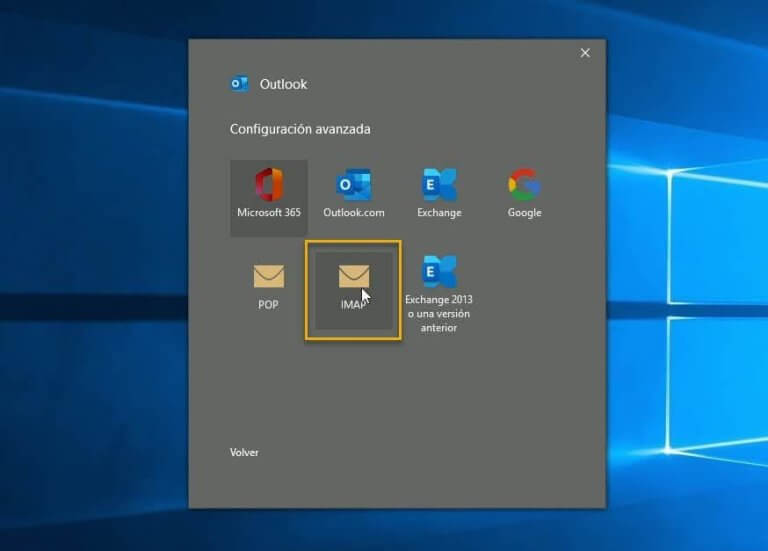Click the 'POP' text label
This screenshot has width=768, height=551.
tap(268, 305)
